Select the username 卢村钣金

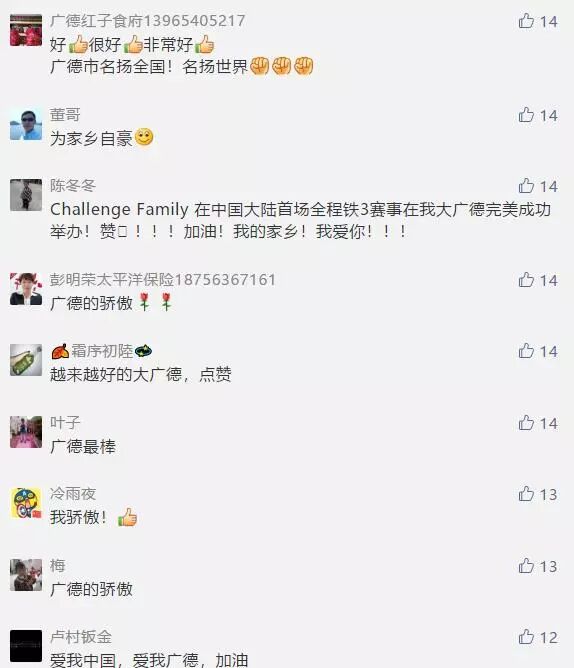[81, 637]
